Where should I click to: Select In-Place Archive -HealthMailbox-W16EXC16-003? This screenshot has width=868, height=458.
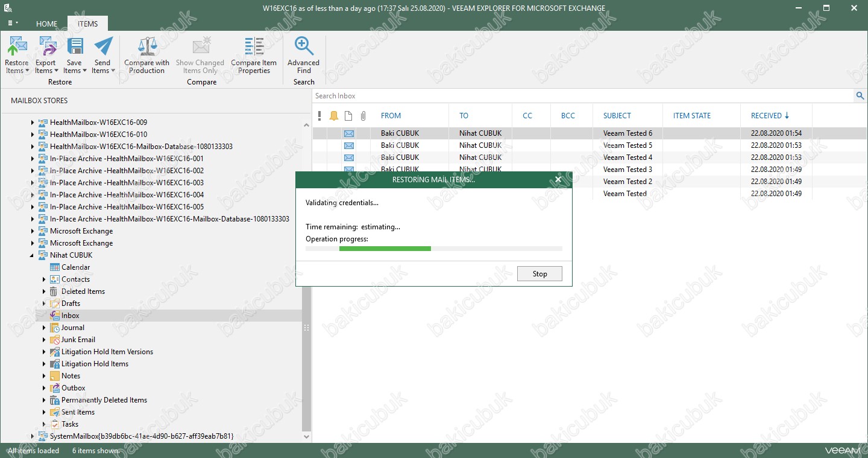coord(127,183)
